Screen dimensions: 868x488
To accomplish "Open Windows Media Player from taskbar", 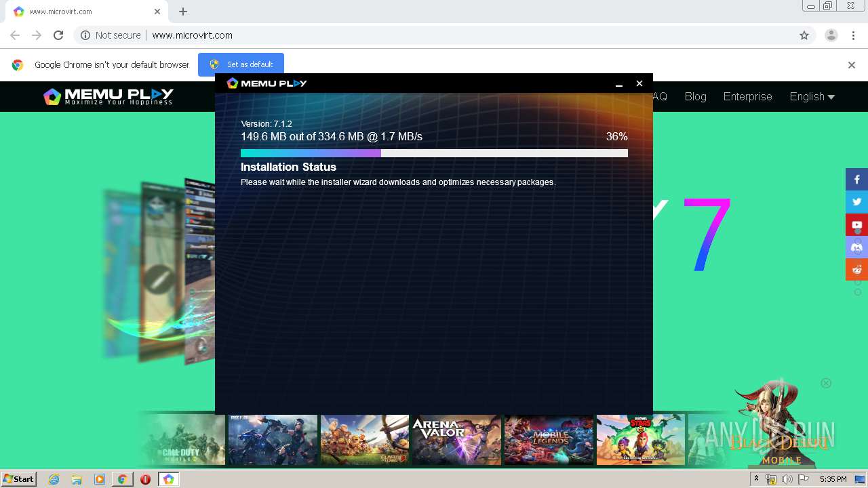I will 100,479.
